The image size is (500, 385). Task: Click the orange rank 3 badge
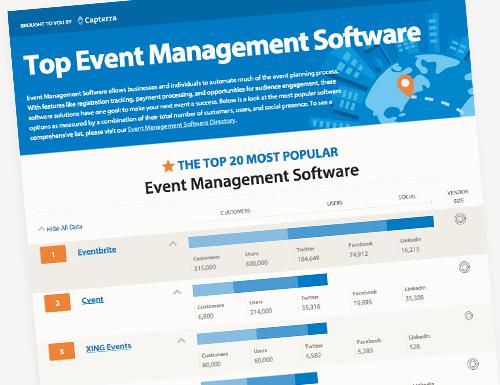pos(62,351)
